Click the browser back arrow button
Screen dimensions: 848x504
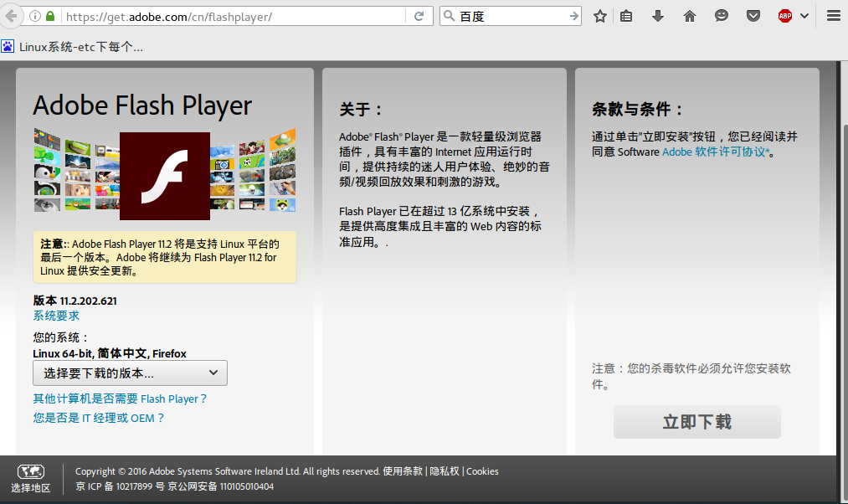(11, 16)
